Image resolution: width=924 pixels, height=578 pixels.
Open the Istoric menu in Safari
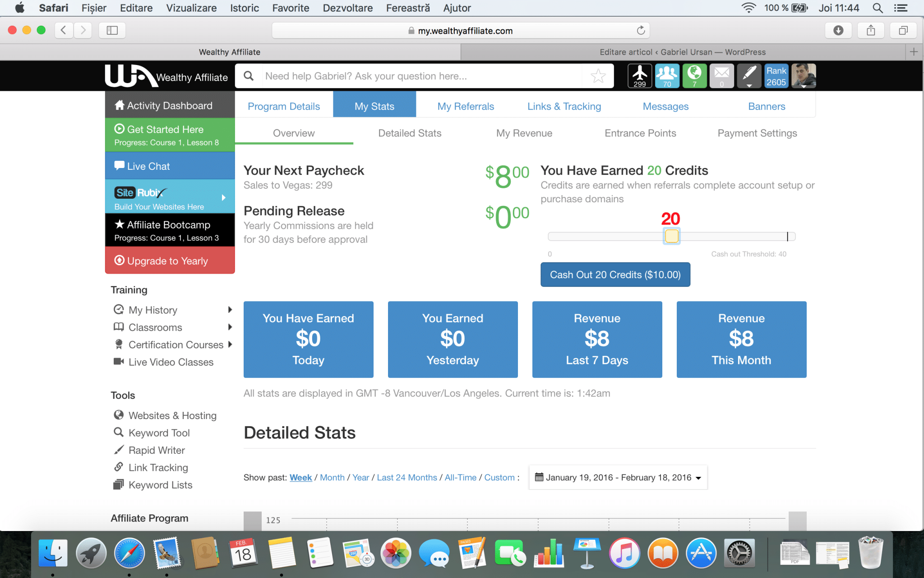[x=245, y=8]
